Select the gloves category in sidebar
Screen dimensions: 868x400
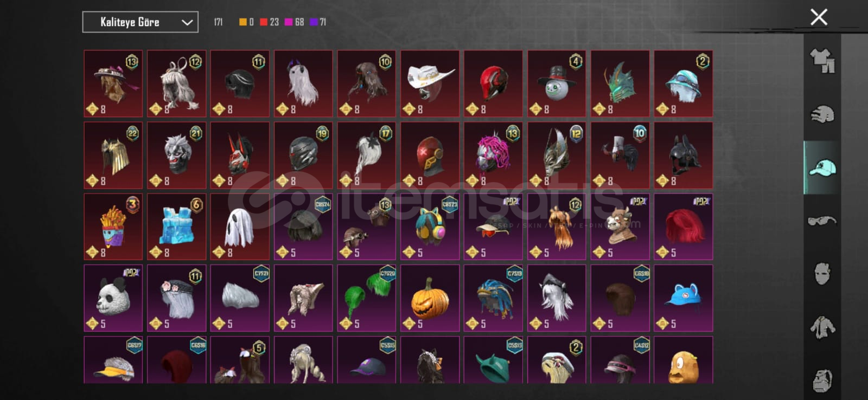pyautogui.click(x=822, y=114)
